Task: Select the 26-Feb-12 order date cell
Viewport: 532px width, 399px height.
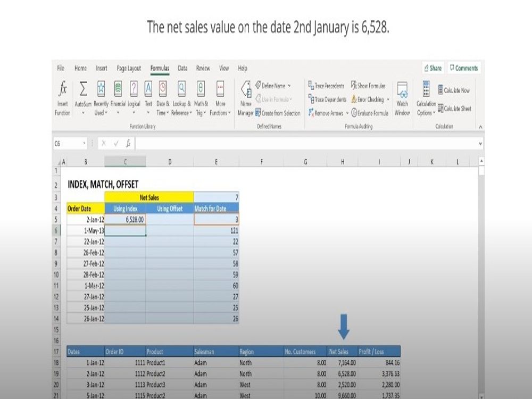Action: [86, 253]
